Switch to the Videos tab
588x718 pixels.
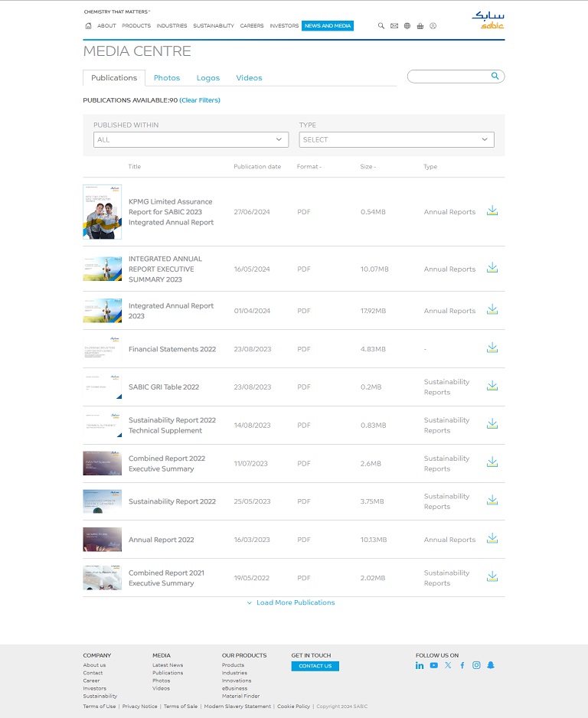[249, 78]
